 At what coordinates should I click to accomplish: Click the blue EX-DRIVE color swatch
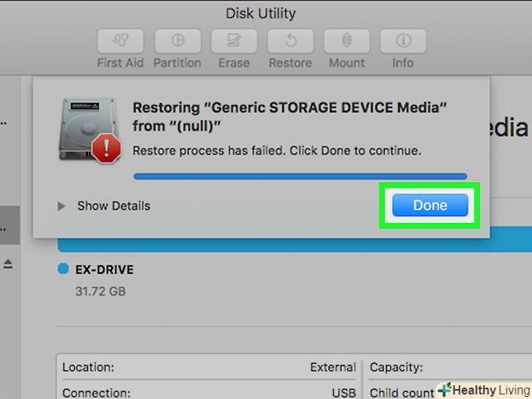(63, 269)
